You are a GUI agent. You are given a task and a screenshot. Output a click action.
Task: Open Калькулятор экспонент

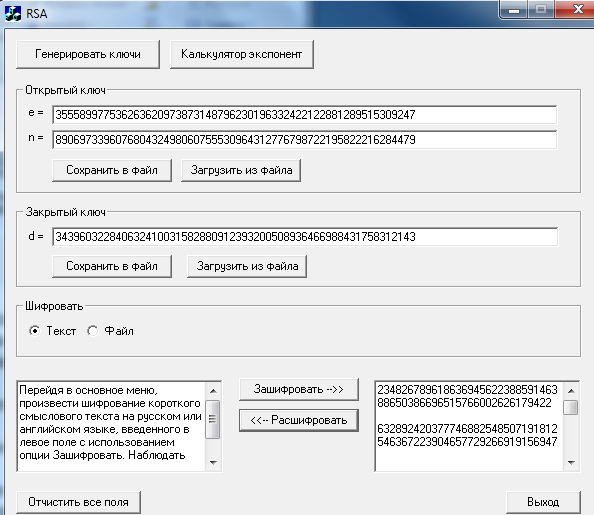242,54
